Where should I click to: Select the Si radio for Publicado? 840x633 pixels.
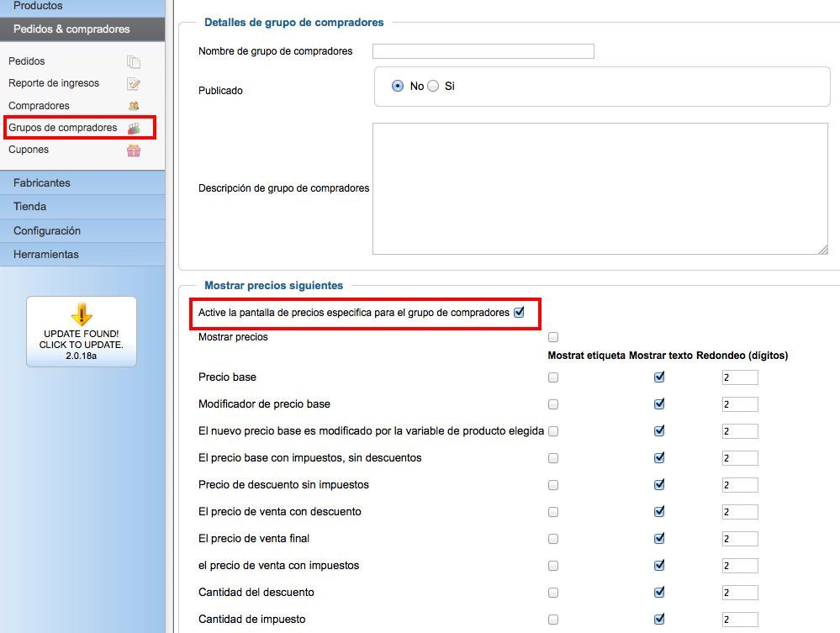point(433,86)
